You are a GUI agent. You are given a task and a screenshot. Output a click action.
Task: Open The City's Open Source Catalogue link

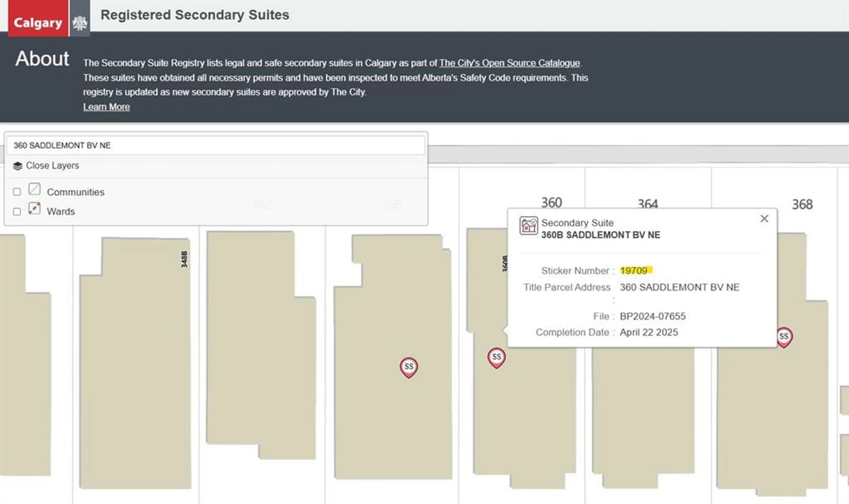coord(509,63)
